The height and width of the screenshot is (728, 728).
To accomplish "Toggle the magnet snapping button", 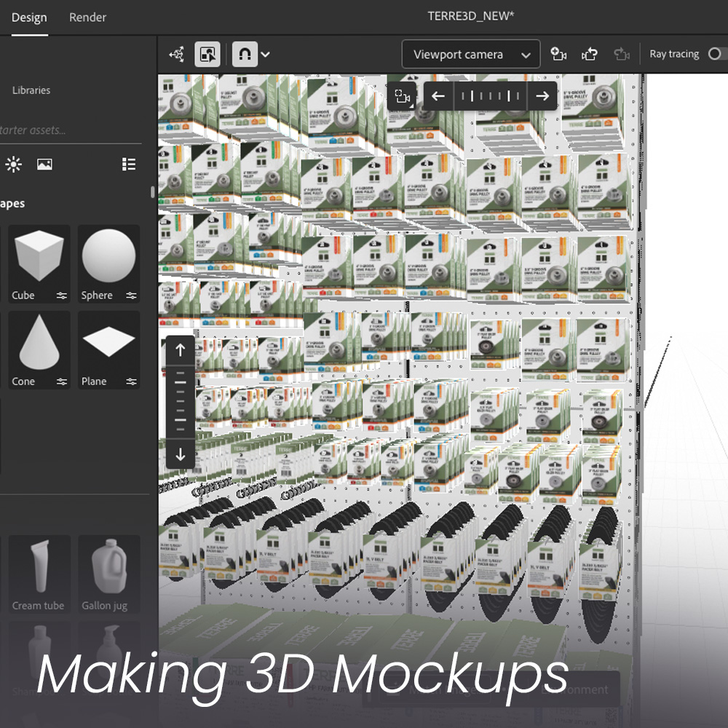I will 245,55.
